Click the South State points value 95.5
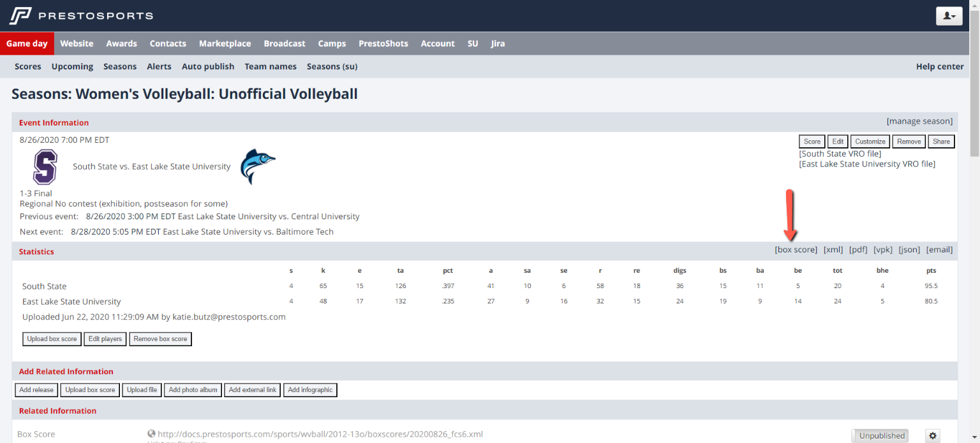980x443 pixels. 932,286
